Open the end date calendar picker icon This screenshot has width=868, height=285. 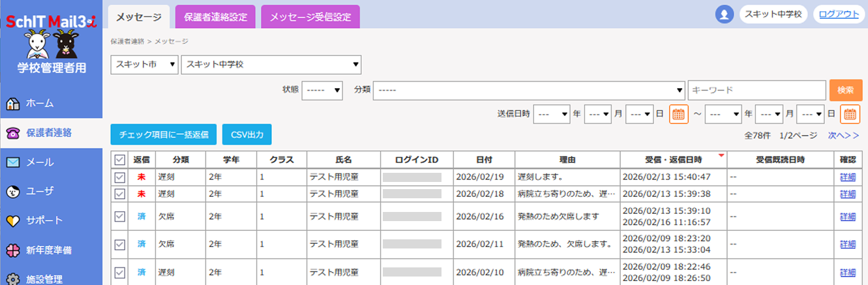point(850,114)
